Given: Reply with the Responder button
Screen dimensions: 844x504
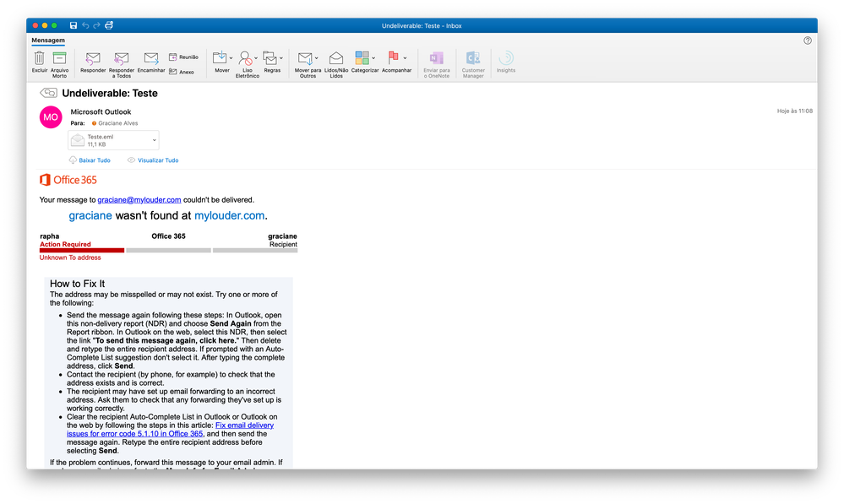Looking at the screenshot, I should [x=93, y=62].
